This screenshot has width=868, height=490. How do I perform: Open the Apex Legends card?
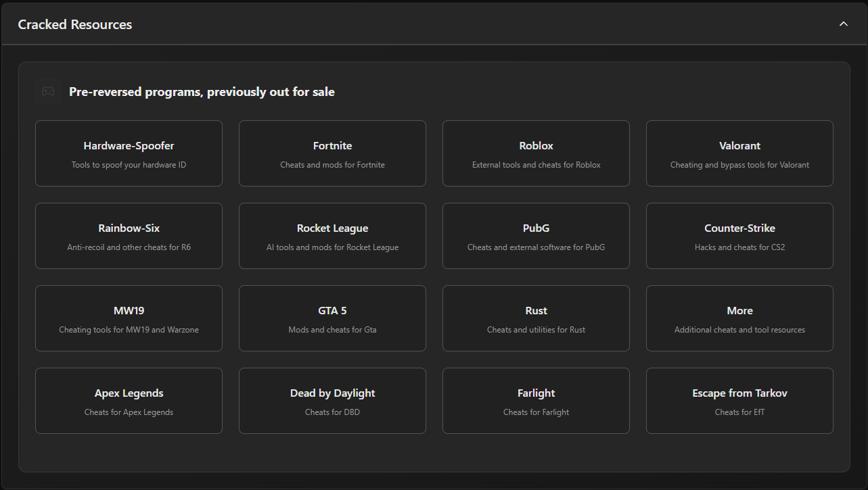pos(129,401)
